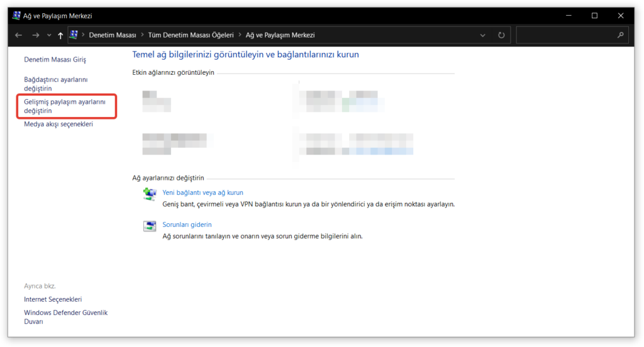Screen dimensions: 644x347
Task: Open recent locations dropdown arrow
Action: pyautogui.click(x=49, y=35)
